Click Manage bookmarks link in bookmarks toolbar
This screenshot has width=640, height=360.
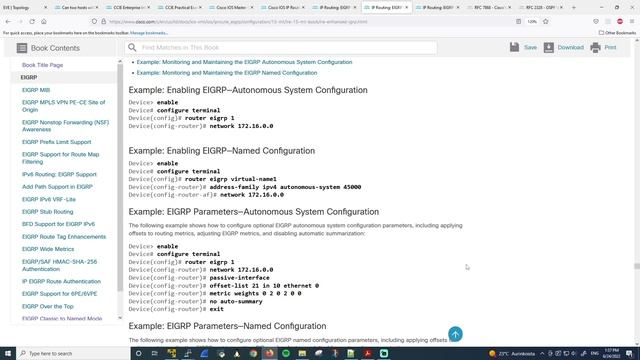(x=149, y=33)
